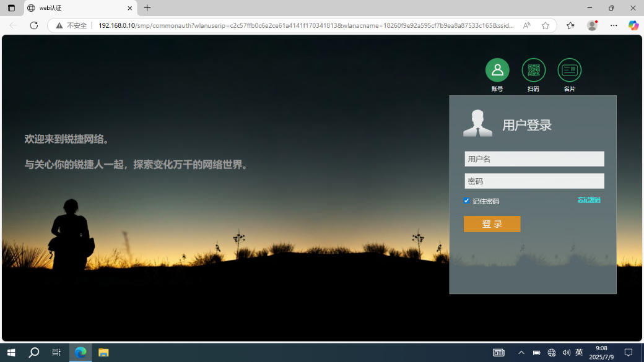Click the 用户名 input field
This screenshot has height=362, width=644.
click(534, 159)
